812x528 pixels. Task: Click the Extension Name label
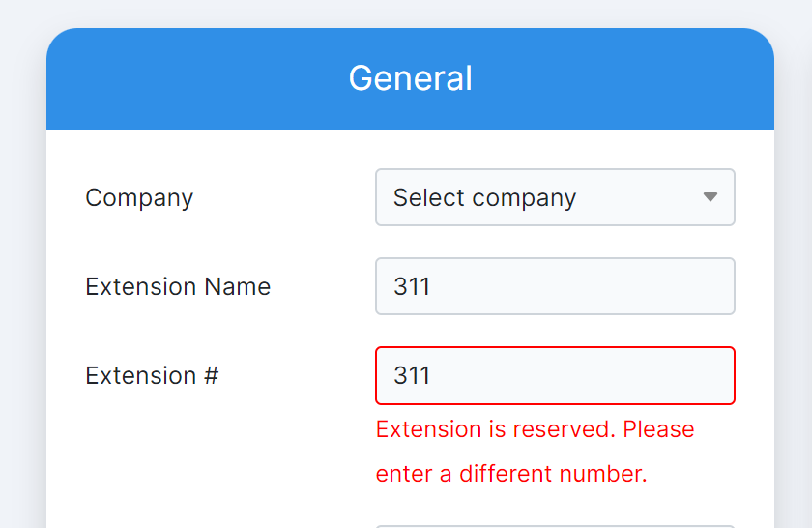point(178,286)
